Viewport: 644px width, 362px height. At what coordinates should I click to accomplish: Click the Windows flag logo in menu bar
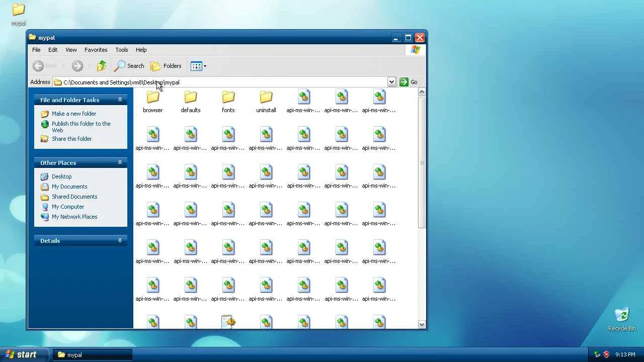pos(416,50)
